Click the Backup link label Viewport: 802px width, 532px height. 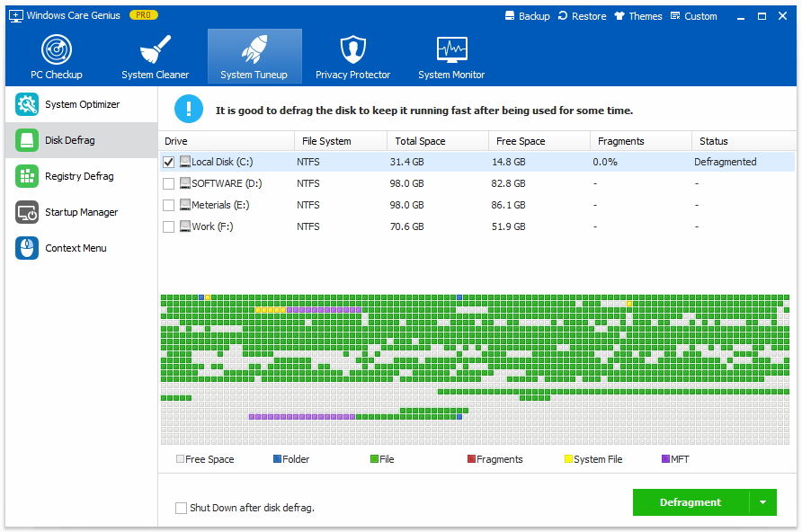534,16
